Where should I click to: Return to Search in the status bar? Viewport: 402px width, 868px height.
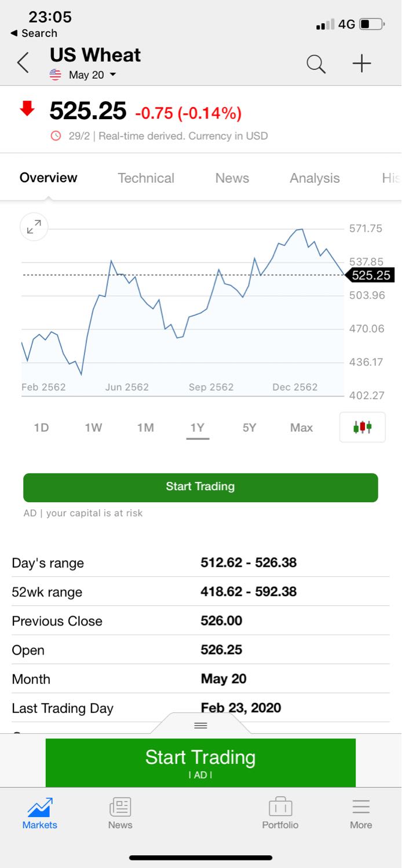click(34, 34)
